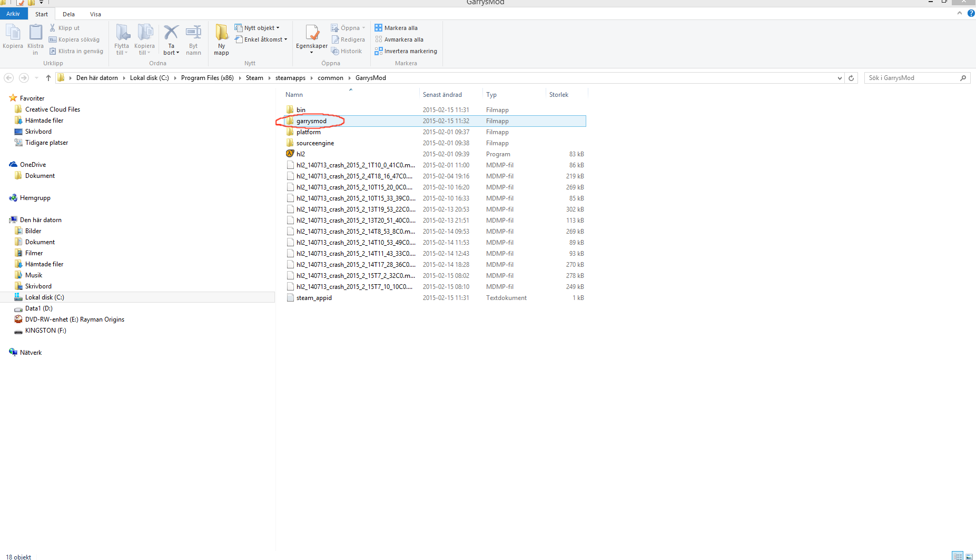Viewport: 976px width, 560px height.
Task: Click Avmarkera alla in the ribbon
Action: click(399, 39)
